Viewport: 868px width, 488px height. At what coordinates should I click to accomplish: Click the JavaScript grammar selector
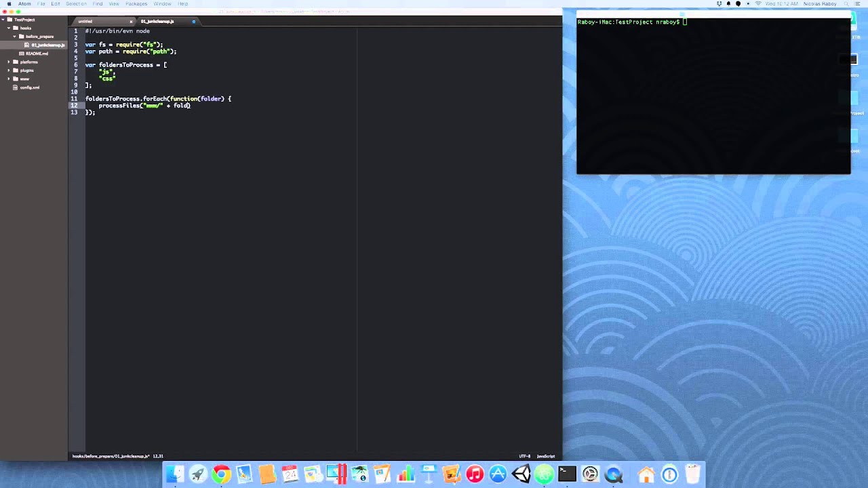546,456
